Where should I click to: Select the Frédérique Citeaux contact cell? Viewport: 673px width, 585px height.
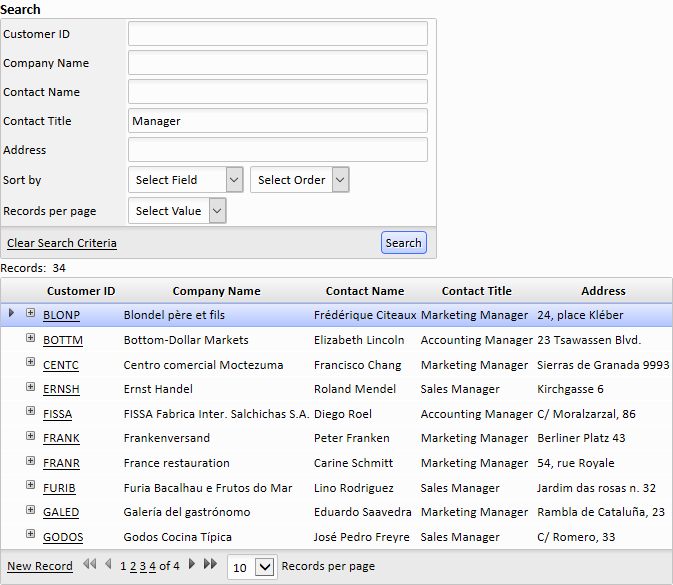365,315
